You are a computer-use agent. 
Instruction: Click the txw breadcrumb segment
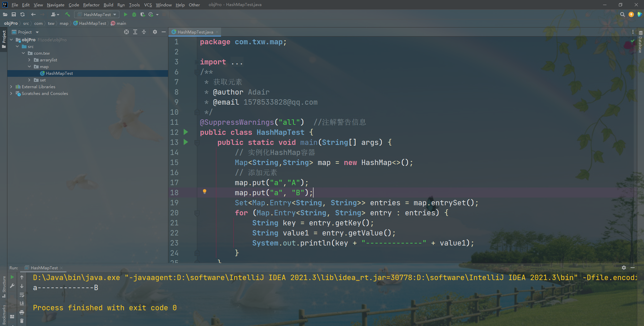click(51, 23)
